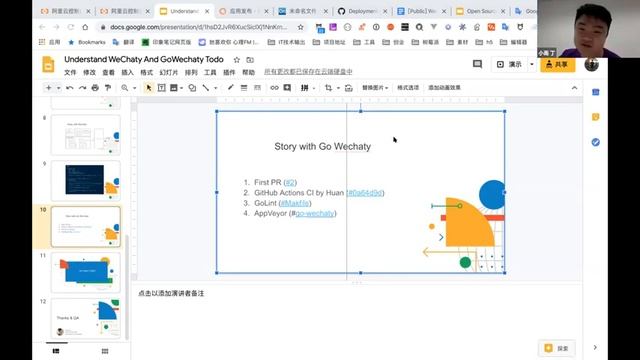The image size is (640, 360).
Task: Click the 添加动画效果 animate button
Action: 444,88
